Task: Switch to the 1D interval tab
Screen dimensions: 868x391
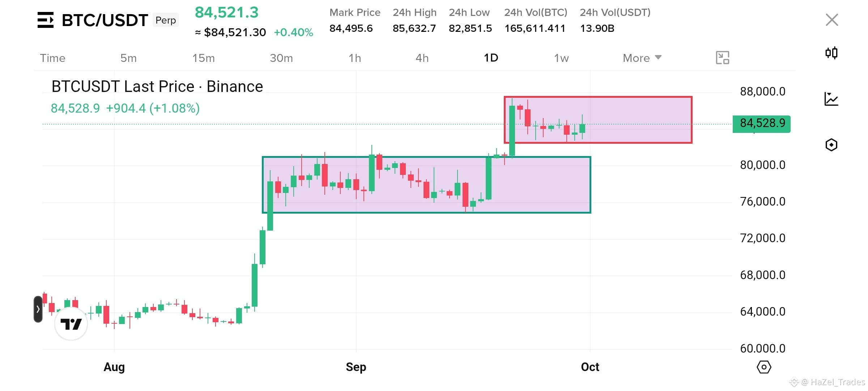Action: tap(491, 58)
